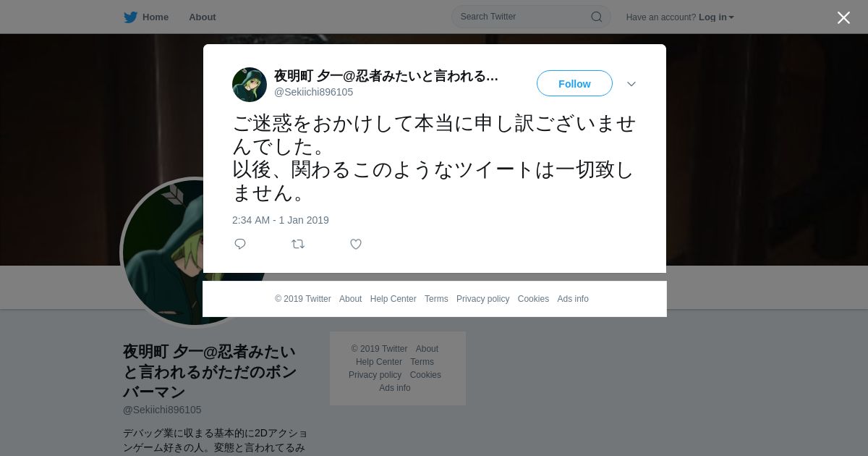868x456 pixels.
Task: Open the About item in top navigation
Action: (203, 17)
